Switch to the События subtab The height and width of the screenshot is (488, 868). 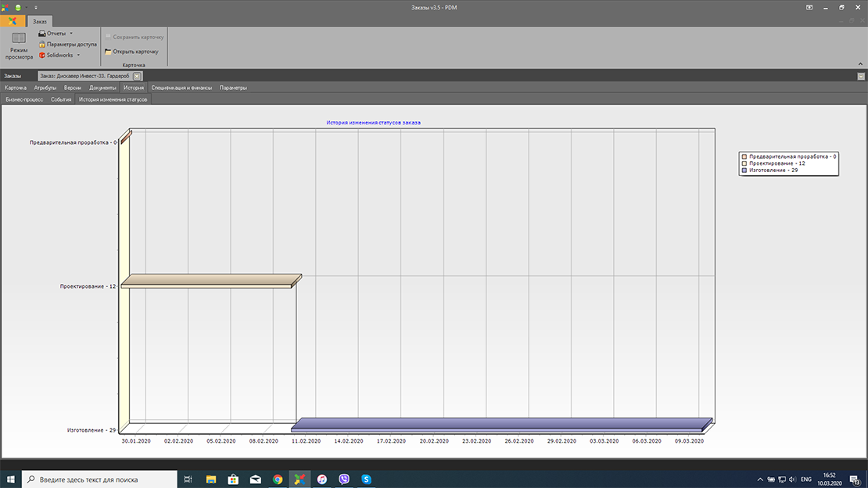[x=61, y=99]
